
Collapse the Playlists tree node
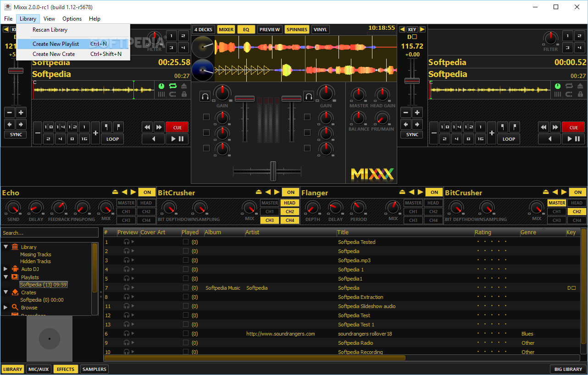(x=6, y=277)
